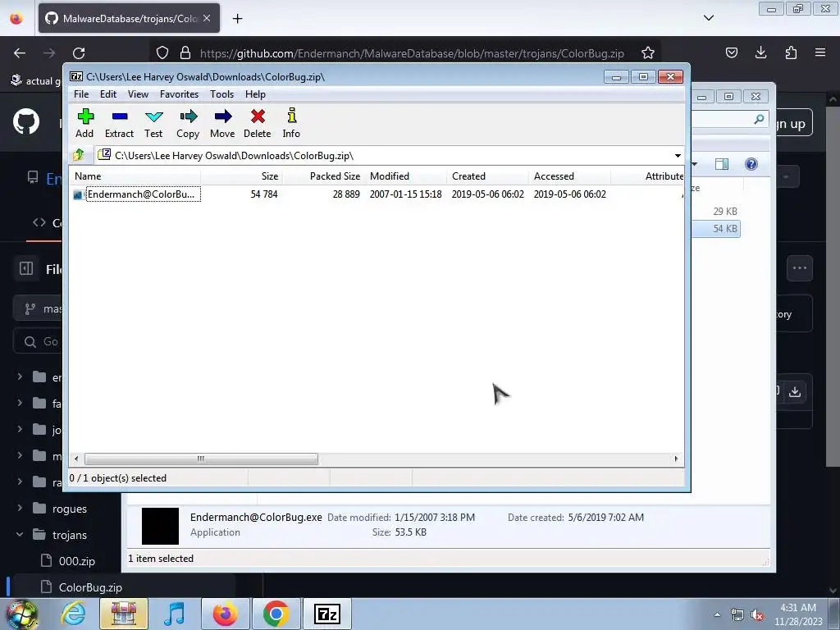The height and width of the screenshot is (630, 840).
Task: Open 000.zip in the file tree
Action: 76,561
